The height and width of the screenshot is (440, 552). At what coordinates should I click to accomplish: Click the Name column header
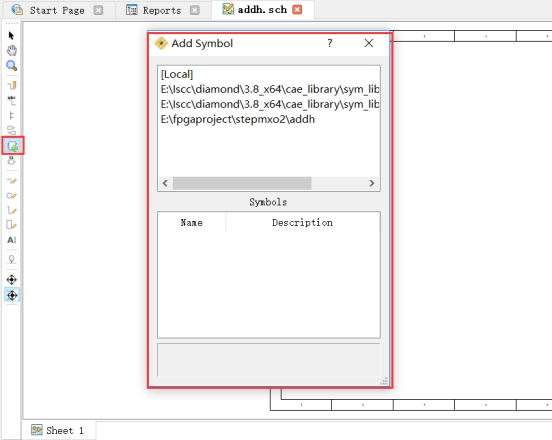(x=192, y=222)
